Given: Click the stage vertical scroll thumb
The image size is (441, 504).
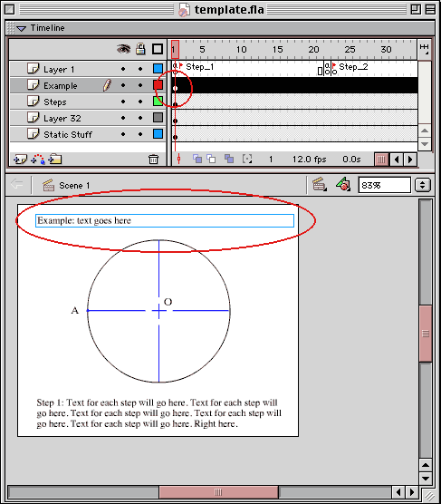Looking at the screenshot, I should (x=426, y=334).
